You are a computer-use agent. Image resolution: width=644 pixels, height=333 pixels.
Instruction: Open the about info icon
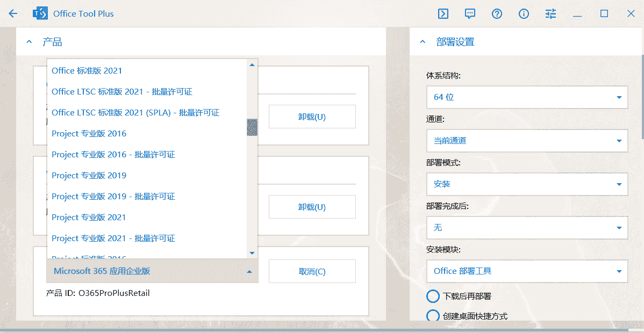coord(524,13)
